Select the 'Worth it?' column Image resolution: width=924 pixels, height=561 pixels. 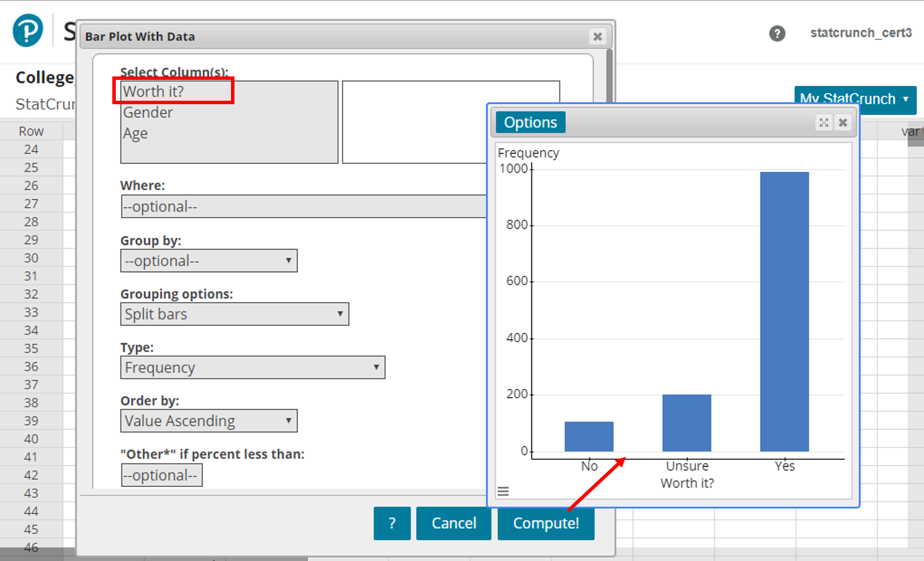coord(154,91)
